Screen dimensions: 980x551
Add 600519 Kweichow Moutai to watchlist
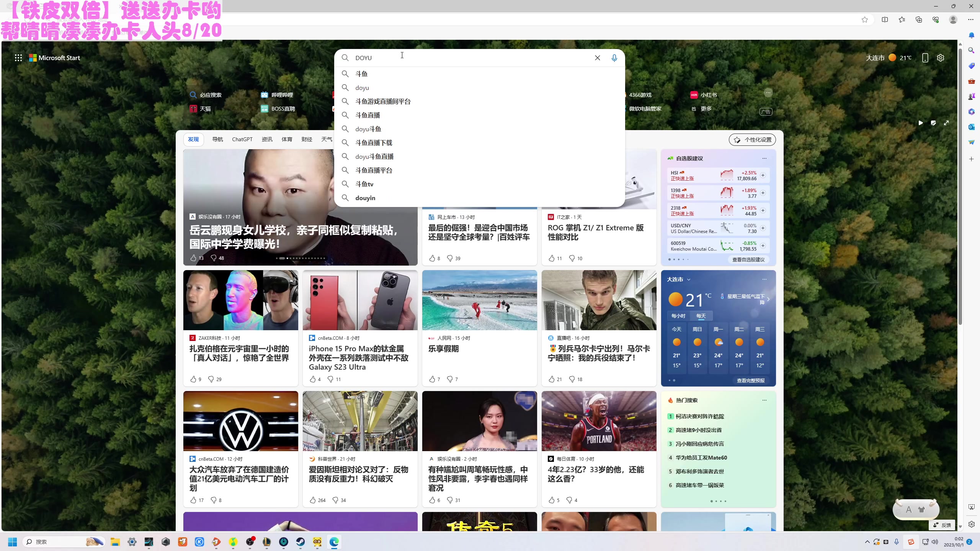pos(763,246)
